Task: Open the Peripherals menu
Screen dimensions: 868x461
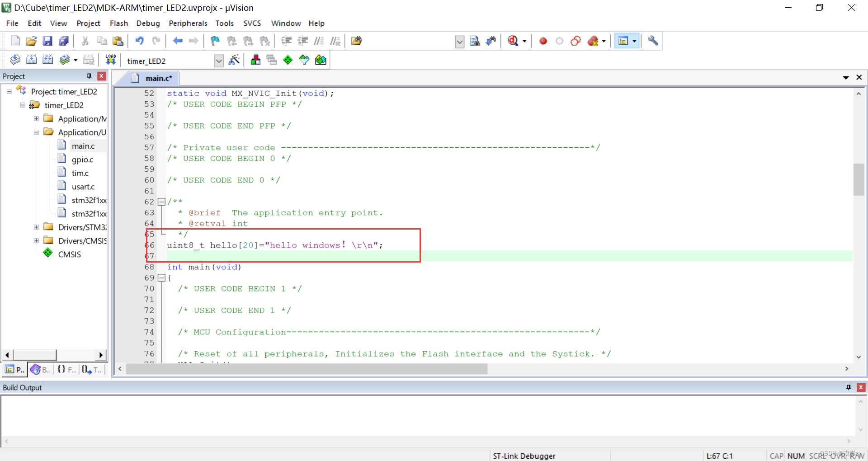Action: 188,23
